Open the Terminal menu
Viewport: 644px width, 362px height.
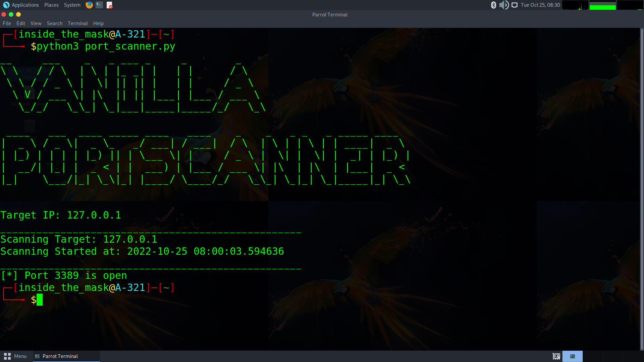click(78, 23)
